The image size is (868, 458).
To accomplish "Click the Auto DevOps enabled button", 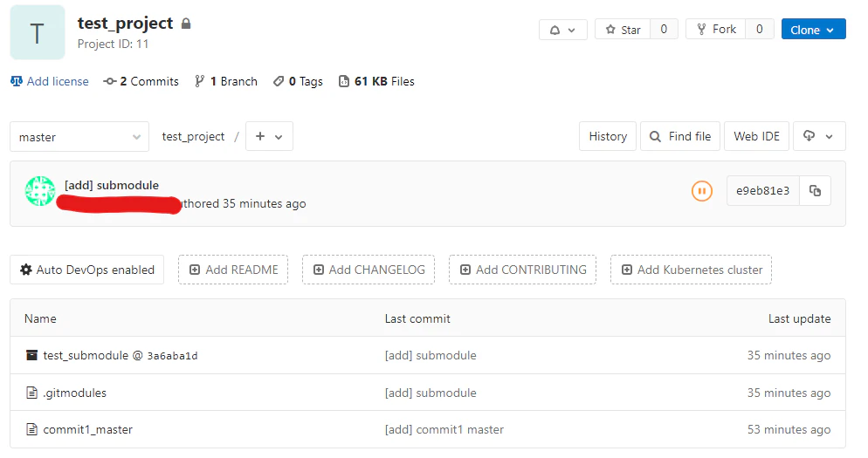I will pyautogui.click(x=87, y=270).
